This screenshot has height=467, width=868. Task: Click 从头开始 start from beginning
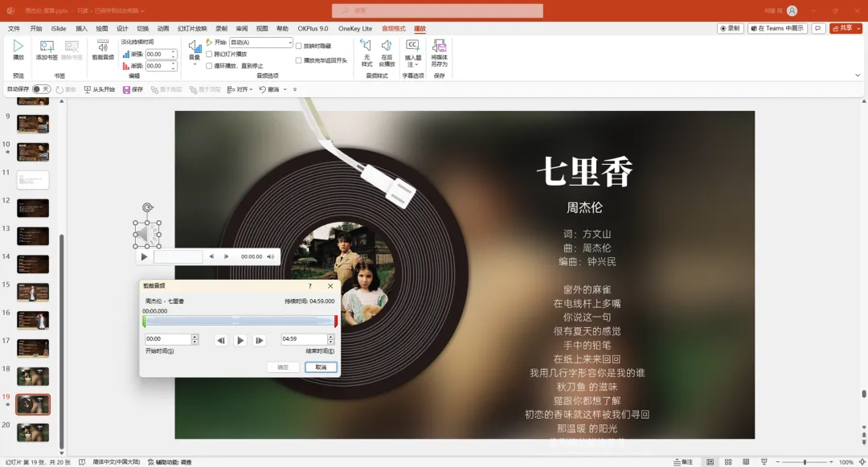coord(100,90)
